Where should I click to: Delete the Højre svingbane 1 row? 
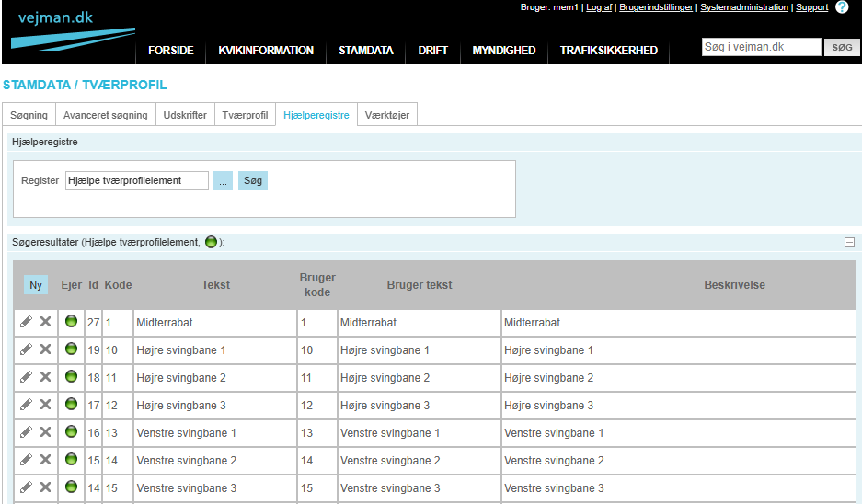(45, 349)
